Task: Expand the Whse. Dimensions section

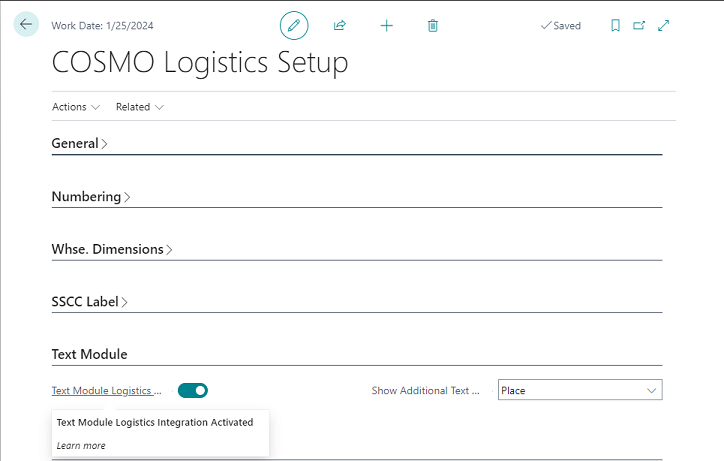Action: click(111, 249)
